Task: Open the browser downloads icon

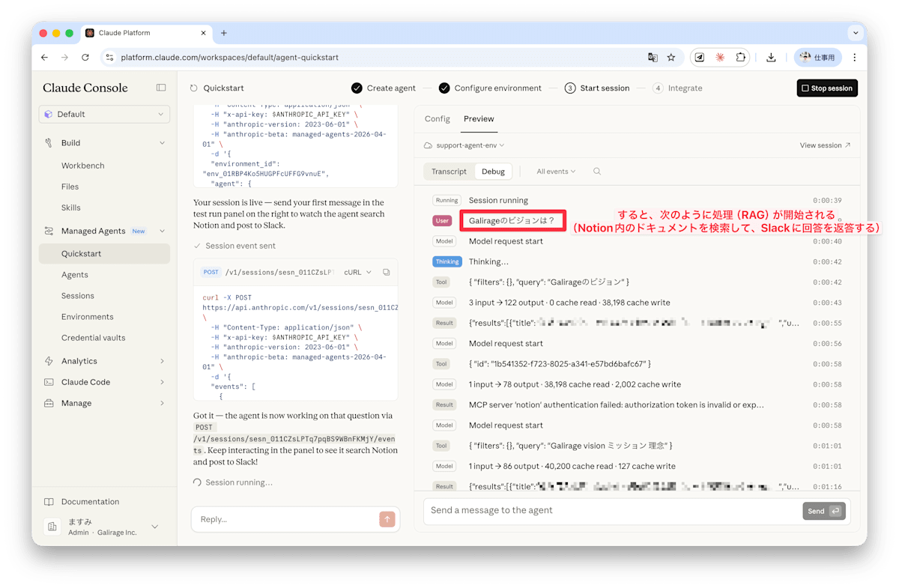Action: [771, 57]
